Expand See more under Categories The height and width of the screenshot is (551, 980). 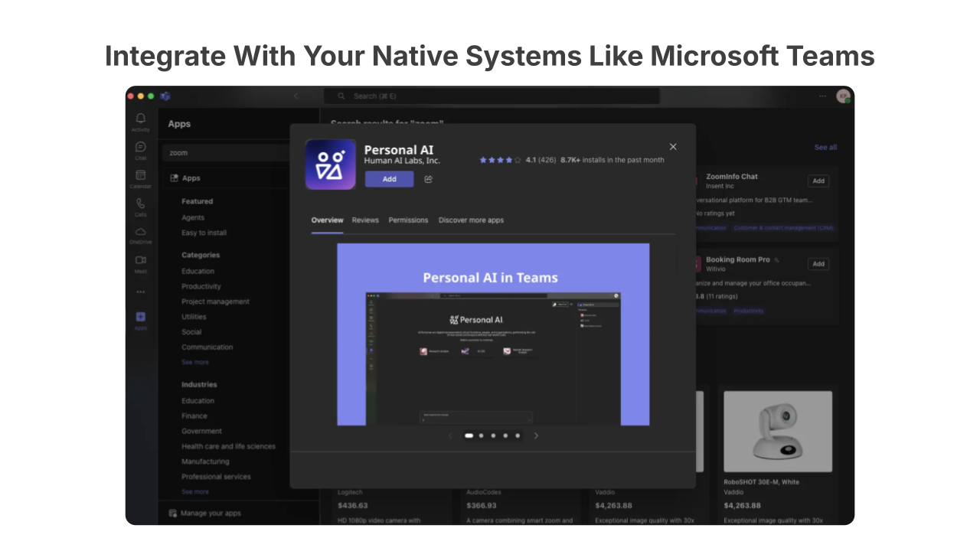[195, 362]
